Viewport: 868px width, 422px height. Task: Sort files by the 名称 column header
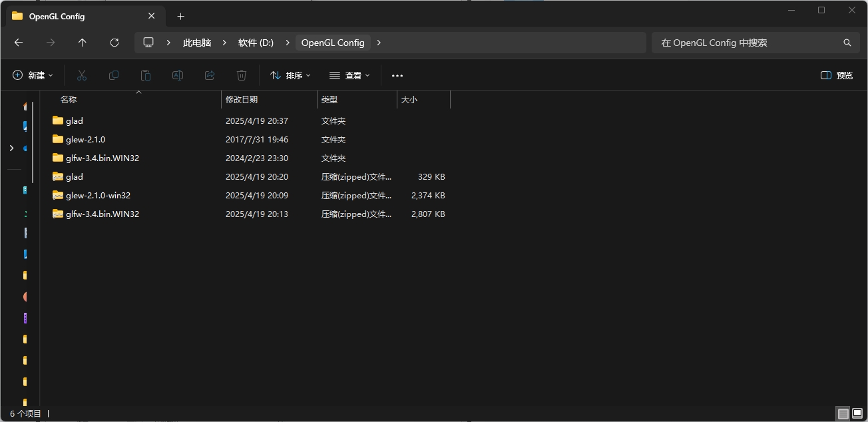[x=69, y=99]
